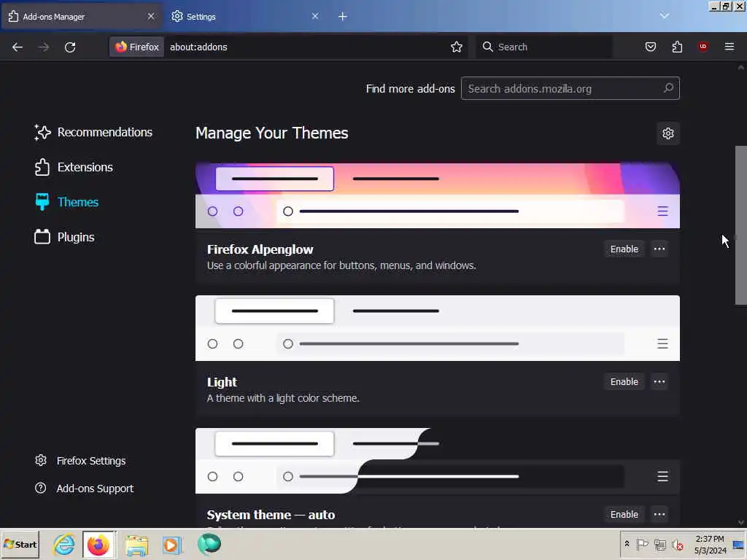Open the Add-ons Support link
The width and height of the screenshot is (747, 560).
[x=84, y=489]
